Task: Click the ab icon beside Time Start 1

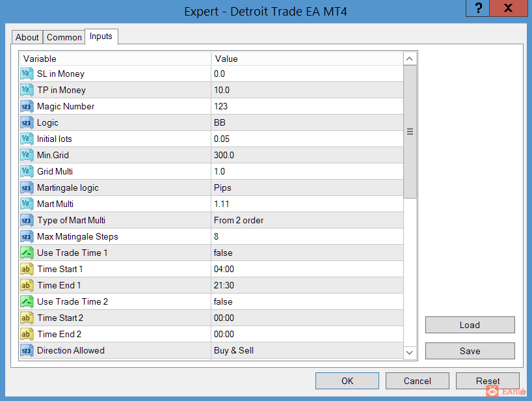Action: (x=27, y=270)
